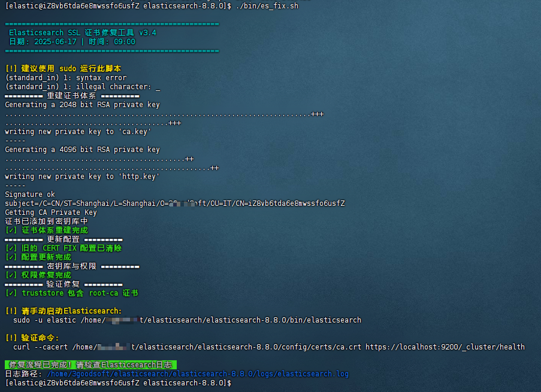Click the '日期: 2025-06-17 | 时间: 09:00' line
541x392 pixels.
(x=72, y=42)
